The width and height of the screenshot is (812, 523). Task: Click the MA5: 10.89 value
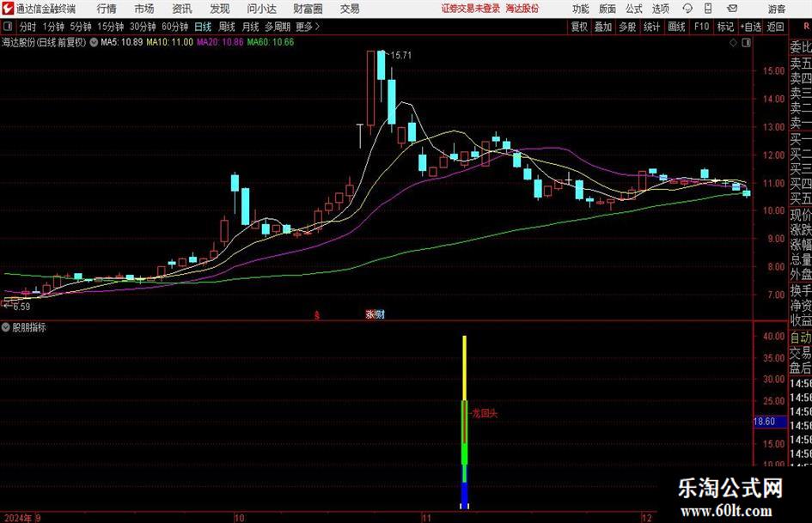[122, 42]
